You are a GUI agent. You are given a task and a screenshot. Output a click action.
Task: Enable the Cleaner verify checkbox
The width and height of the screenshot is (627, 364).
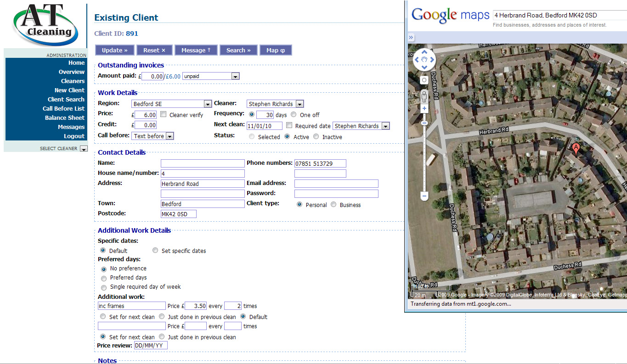[x=163, y=115]
